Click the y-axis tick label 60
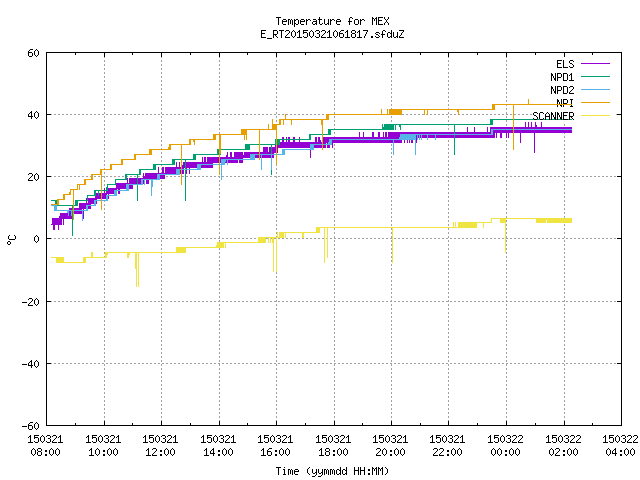 pyautogui.click(x=33, y=53)
